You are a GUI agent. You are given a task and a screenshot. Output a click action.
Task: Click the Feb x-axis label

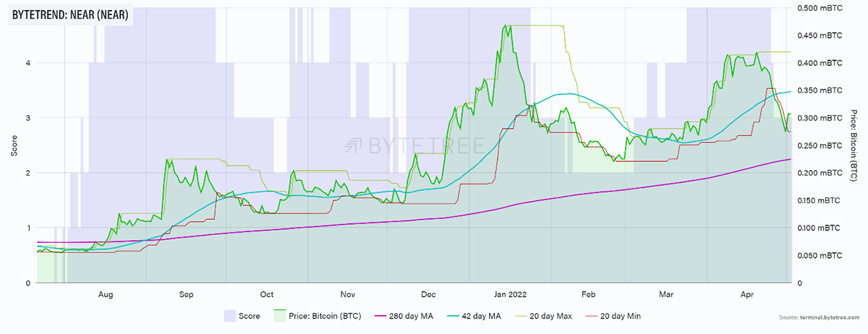[588, 294]
